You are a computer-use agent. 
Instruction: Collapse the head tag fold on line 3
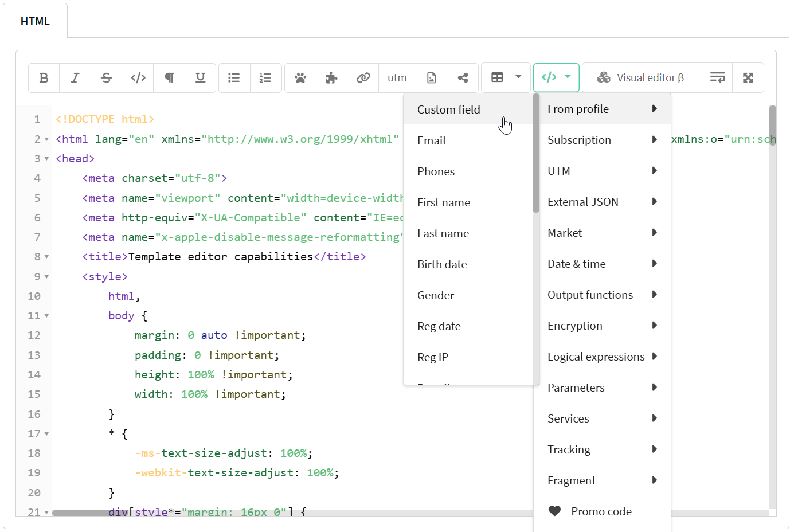click(46, 159)
